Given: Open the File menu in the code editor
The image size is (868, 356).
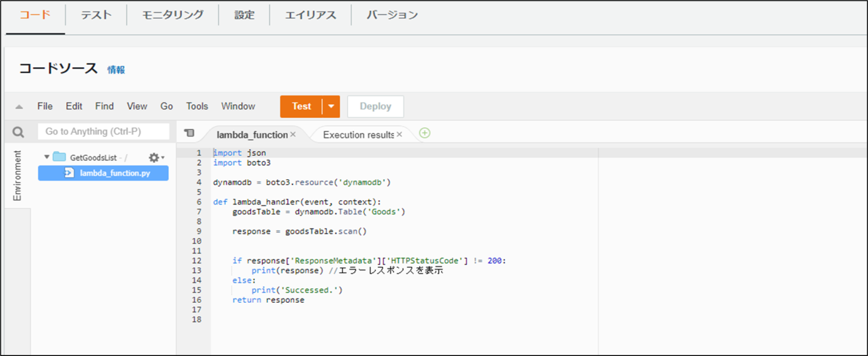Looking at the screenshot, I should click(x=44, y=106).
